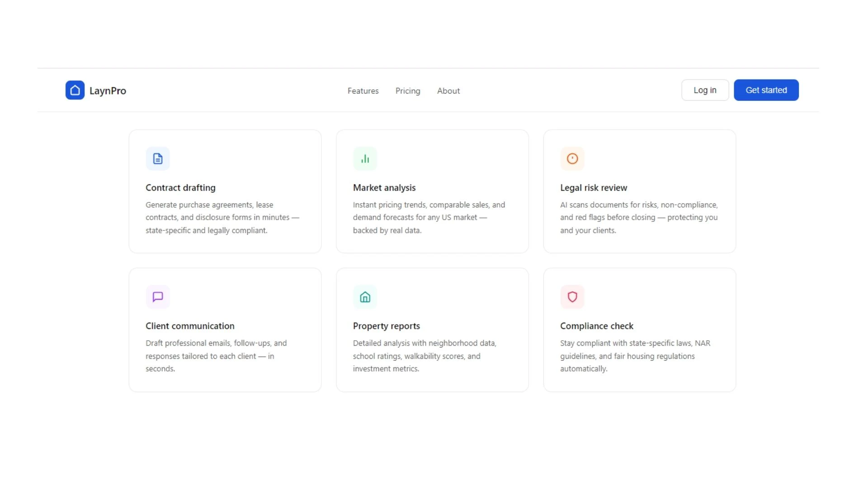
Task: Open the Features navigation link
Action: click(x=363, y=91)
